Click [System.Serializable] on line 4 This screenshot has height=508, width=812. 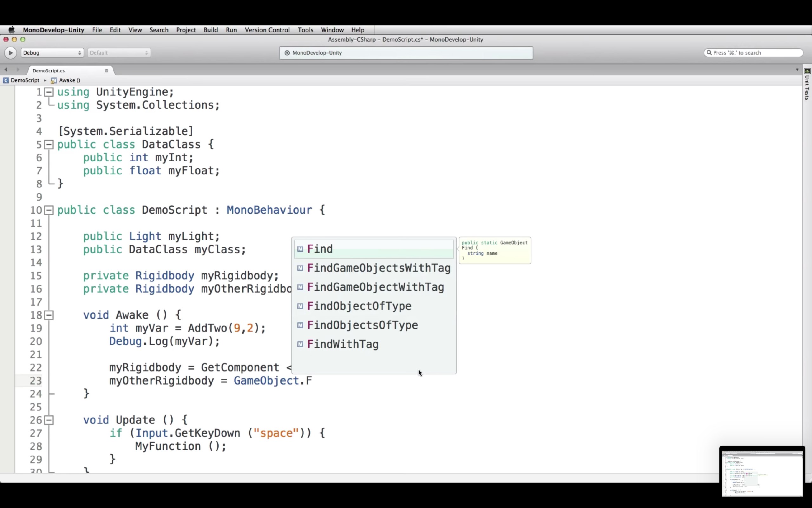point(126,131)
